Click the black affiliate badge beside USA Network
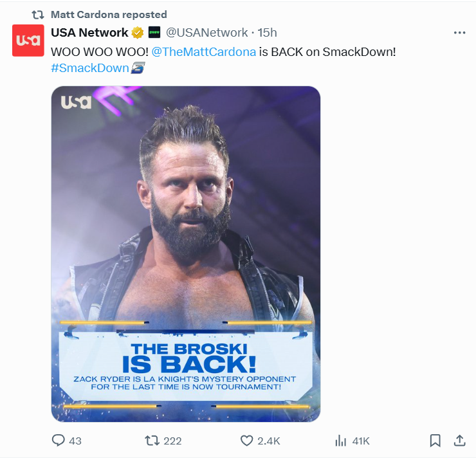 [x=154, y=33]
